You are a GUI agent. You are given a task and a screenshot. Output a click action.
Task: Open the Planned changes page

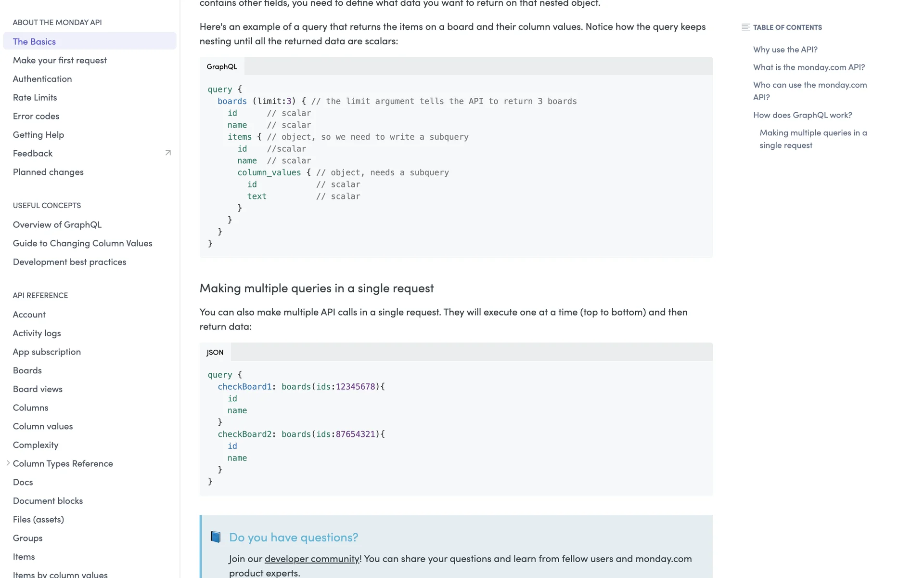(48, 172)
